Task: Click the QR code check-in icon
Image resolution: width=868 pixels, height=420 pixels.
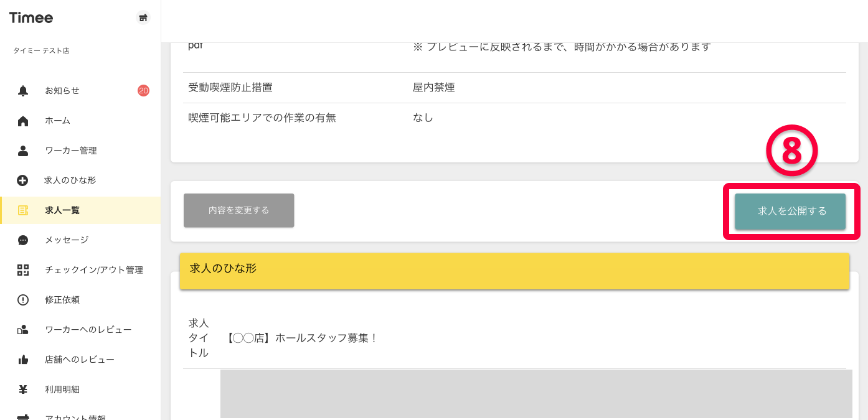Action: [x=23, y=270]
